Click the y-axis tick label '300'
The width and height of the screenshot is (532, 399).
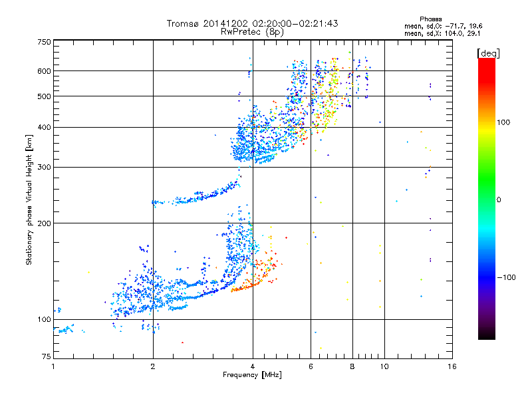click(x=44, y=168)
